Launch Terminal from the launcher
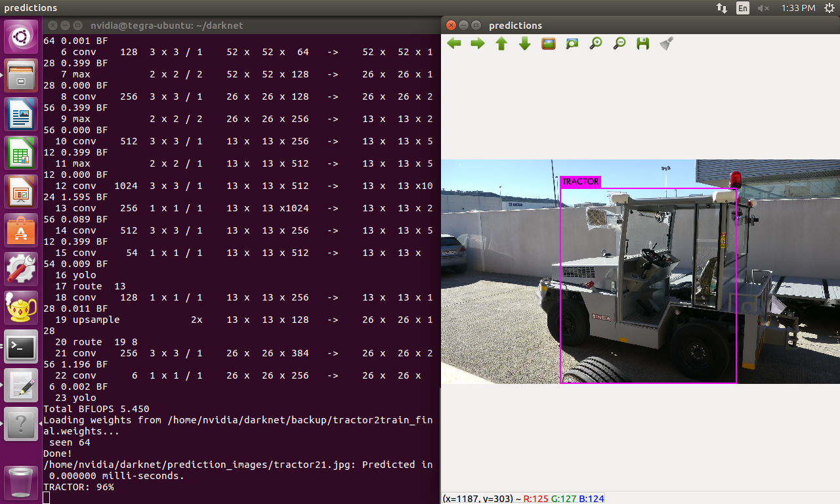Screen dimensions: 840x504 pos(20,348)
